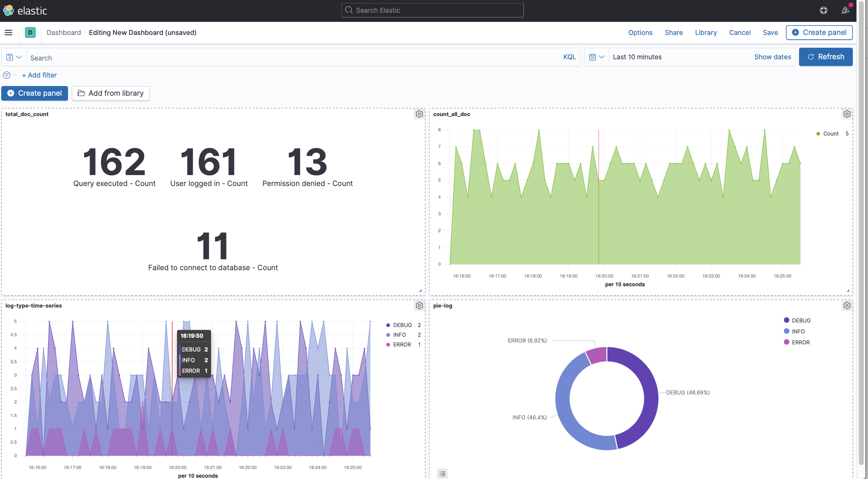Click the filter options circle icon
The height and width of the screenshot is (479, 868).
7,75
